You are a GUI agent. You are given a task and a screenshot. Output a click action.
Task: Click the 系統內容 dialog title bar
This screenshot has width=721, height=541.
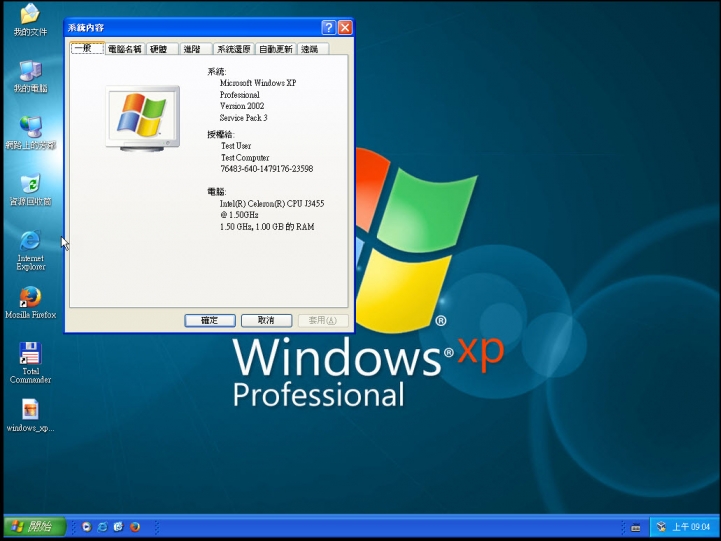[x=193, y=28]
